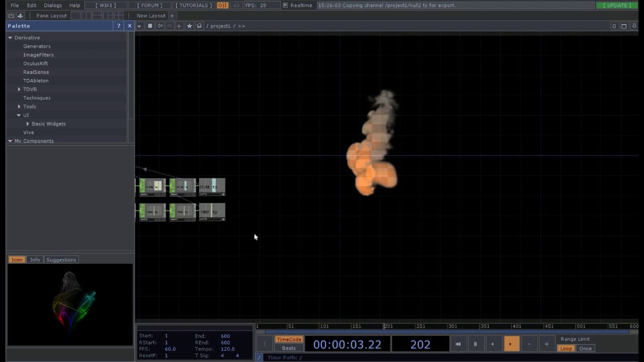Select Techniques in the palette tree

[x=37, y=98]
